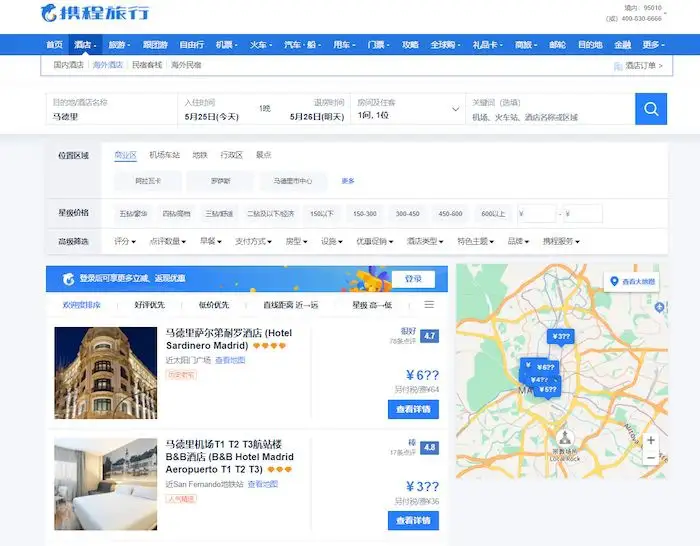This screenshot has height=546, width=700.
Task: Expand the 房型 room type dropdown
Action: 296,242
